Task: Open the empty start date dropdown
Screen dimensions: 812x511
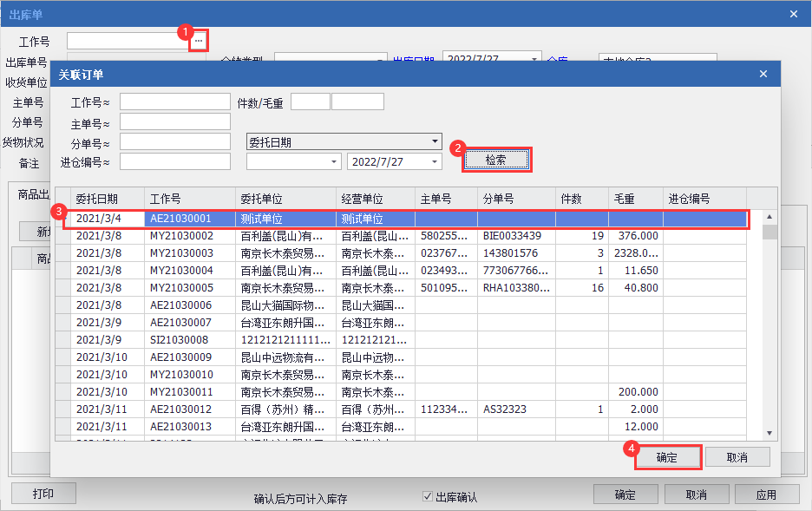Action: click(x=335, y=161)
